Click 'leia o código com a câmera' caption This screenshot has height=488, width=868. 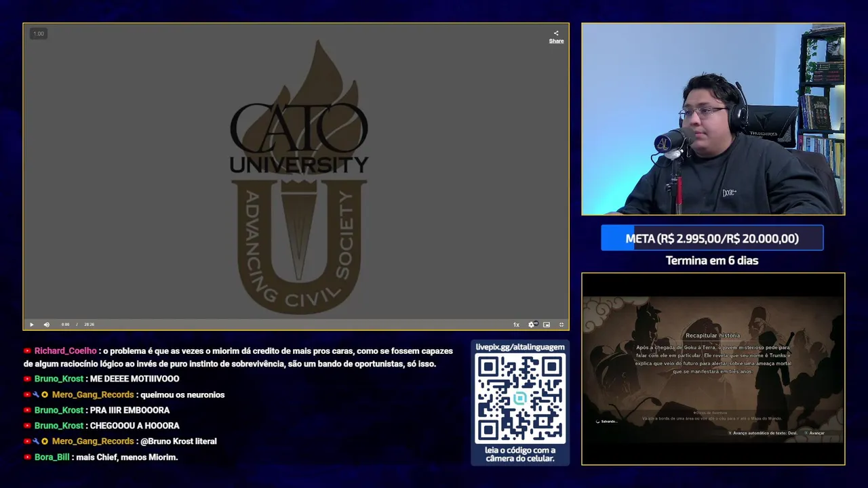pyautogui.click(x=520, y=454)
